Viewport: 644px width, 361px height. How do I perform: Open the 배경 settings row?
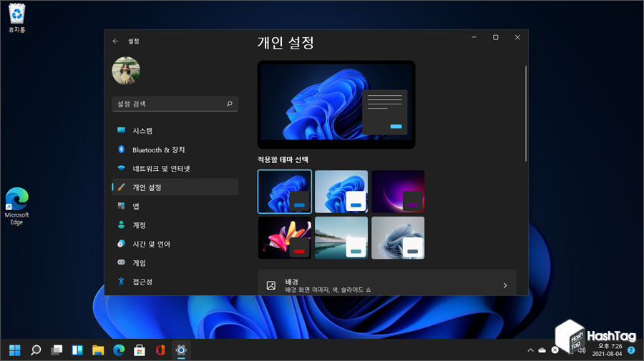pos(387,282)
